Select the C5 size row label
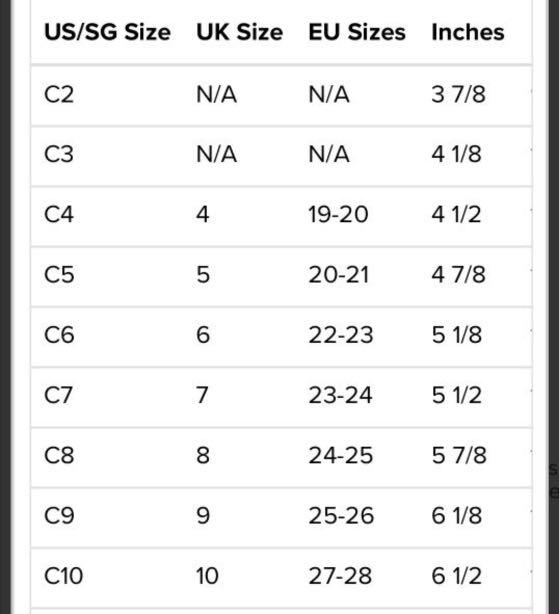559x614 pixels. pos(59,274)
